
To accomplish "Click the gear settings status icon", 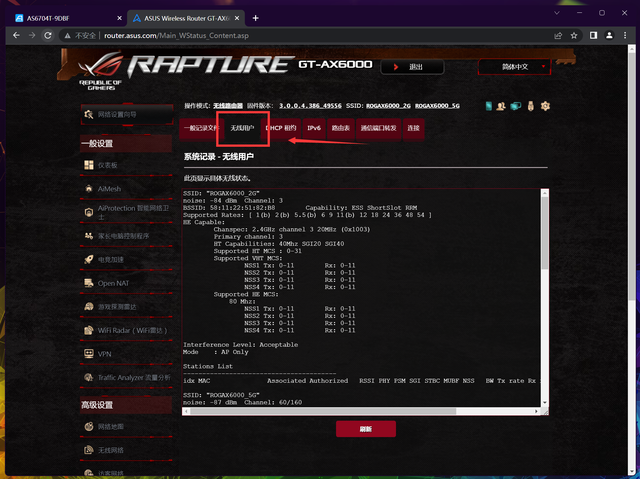I will click(x=545, y=106).
